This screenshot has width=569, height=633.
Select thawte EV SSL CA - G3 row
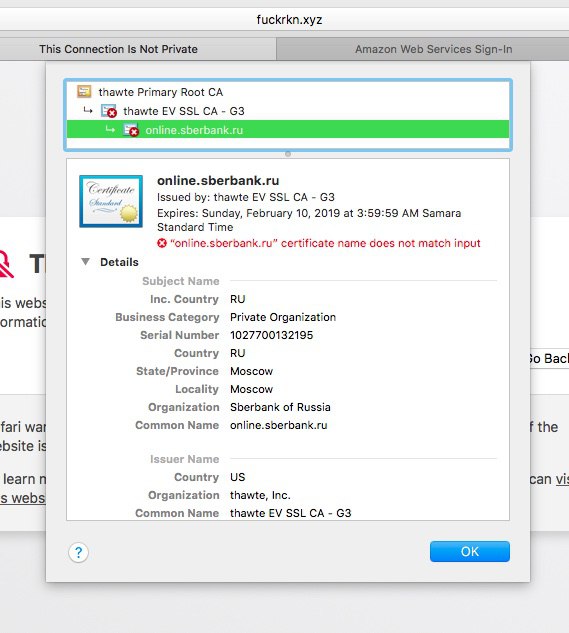coord(288,111)
